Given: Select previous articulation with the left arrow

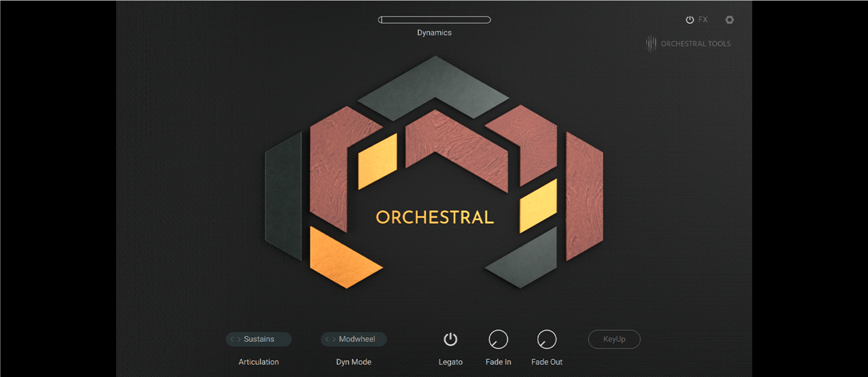Looking at the screenshot, I should click(x=232, y=339).
